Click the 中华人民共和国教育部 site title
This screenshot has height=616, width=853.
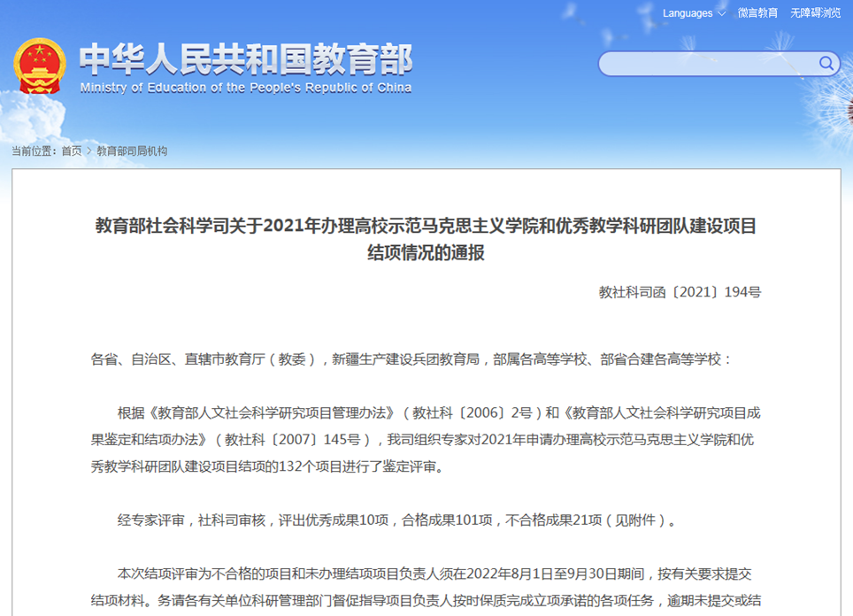[x=246, y=59]
